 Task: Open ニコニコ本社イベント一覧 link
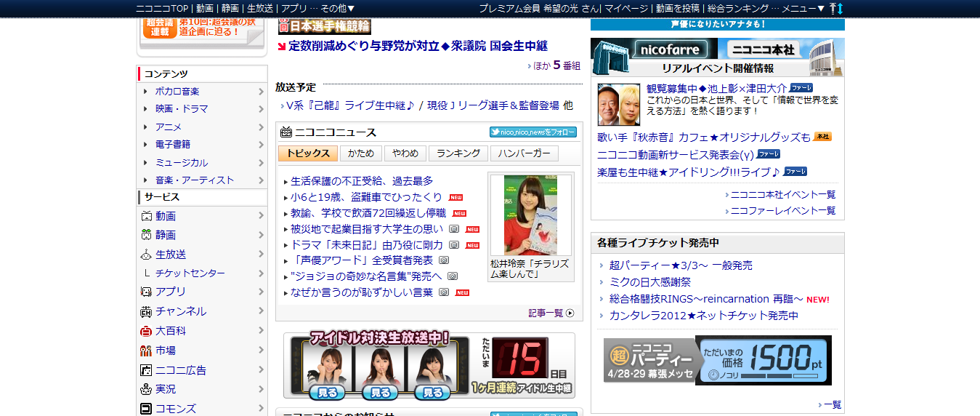pyautogui.click(x=783, y=195)
